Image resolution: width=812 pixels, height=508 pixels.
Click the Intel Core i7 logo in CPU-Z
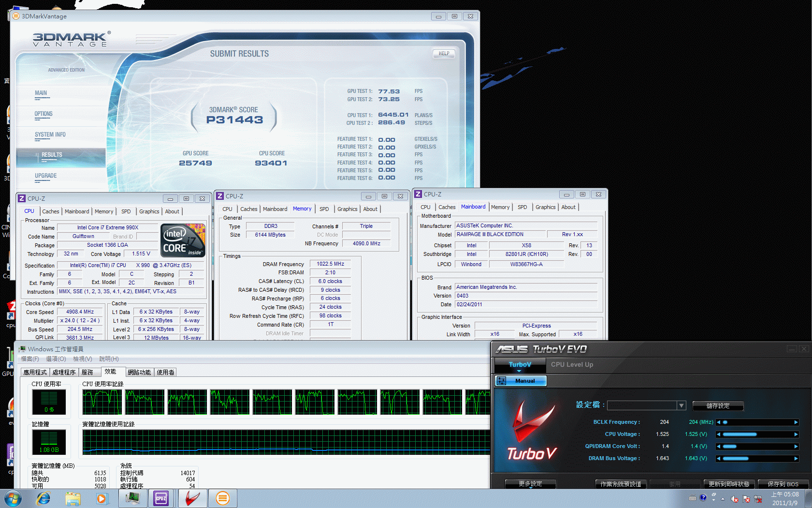[183, 240]
